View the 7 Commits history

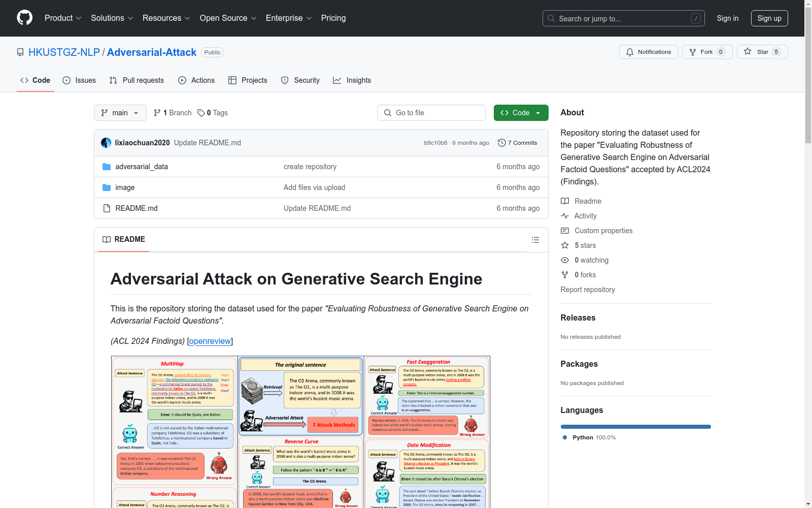518,143
